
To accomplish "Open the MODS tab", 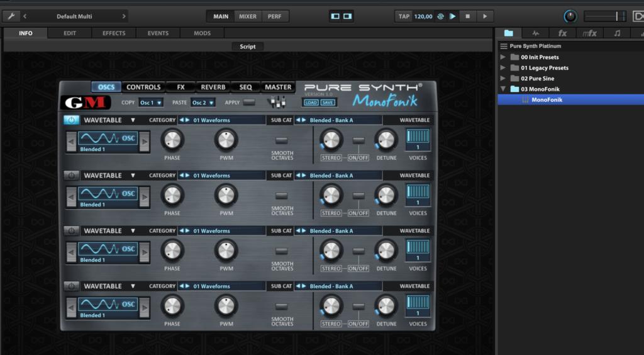I will [x=202, y=33].
